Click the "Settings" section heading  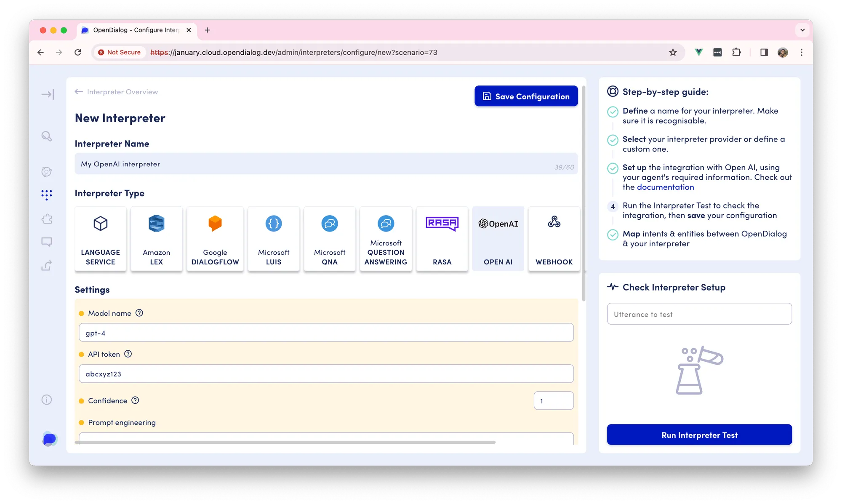coord(92,290)
